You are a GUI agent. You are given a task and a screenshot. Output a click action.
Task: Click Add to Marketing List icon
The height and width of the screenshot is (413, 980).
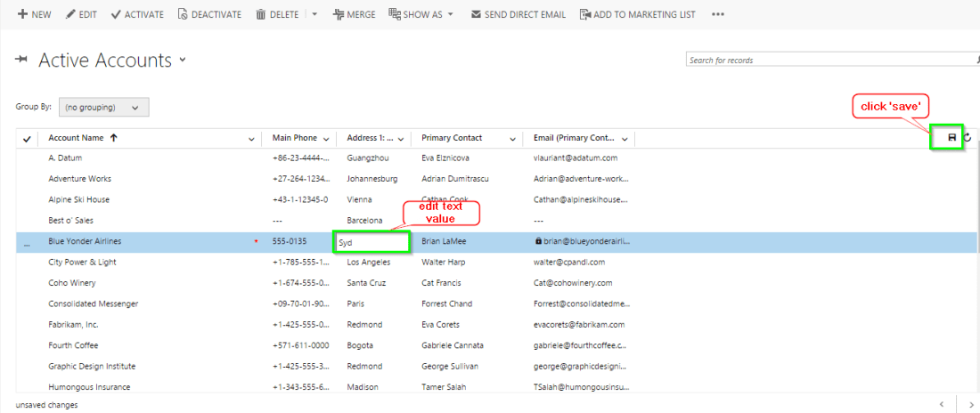(x=584, y=14)
